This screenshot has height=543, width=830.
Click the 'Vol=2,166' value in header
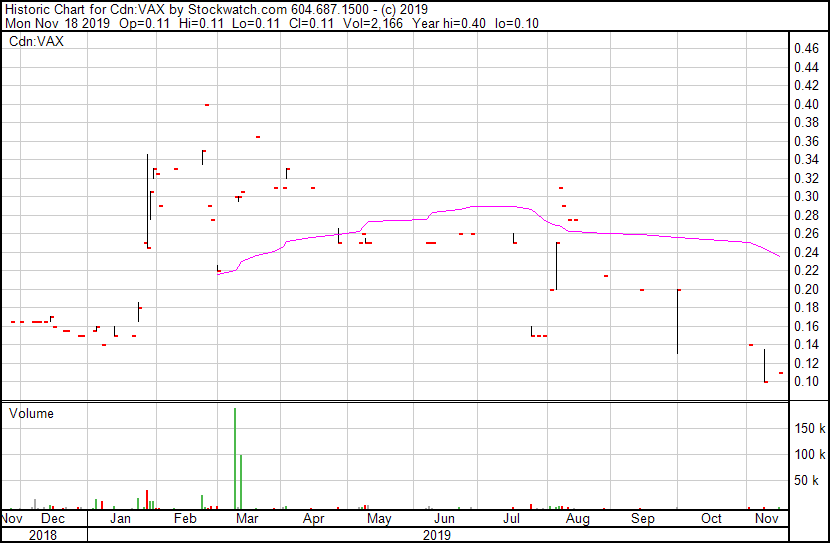373,24
